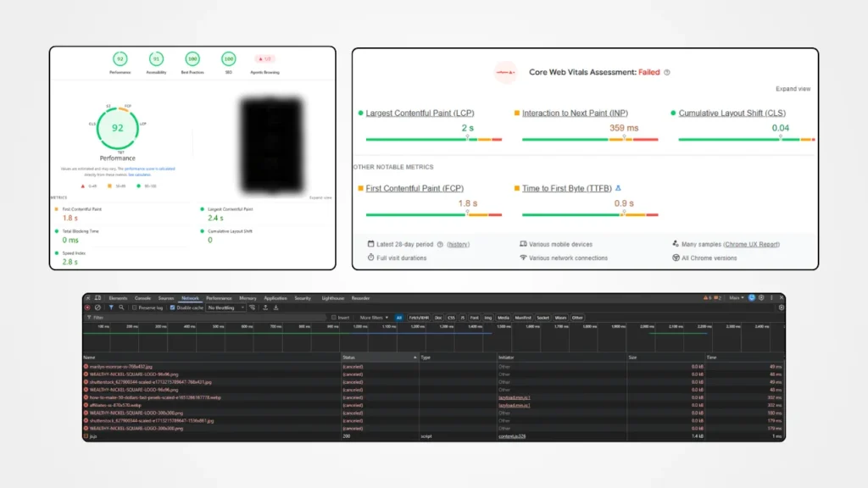
Task: Click the SEO 100 score gauge
Action: 229,59
